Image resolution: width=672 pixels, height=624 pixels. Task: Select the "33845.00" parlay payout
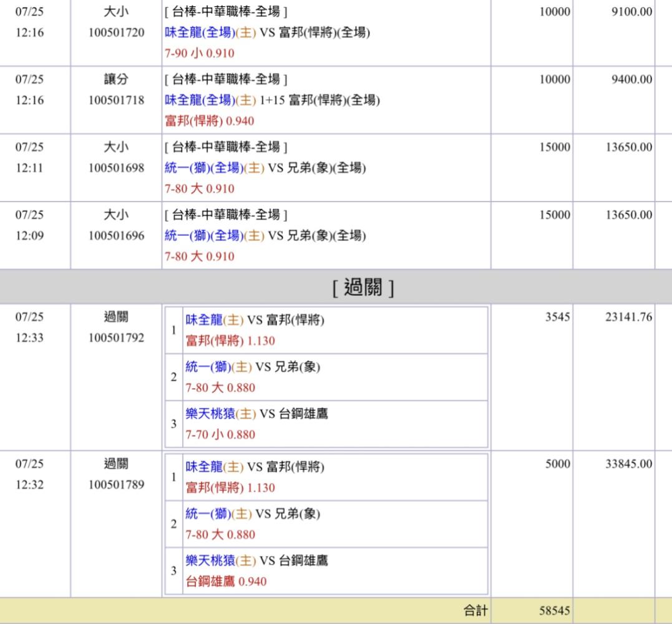point(629,464)
